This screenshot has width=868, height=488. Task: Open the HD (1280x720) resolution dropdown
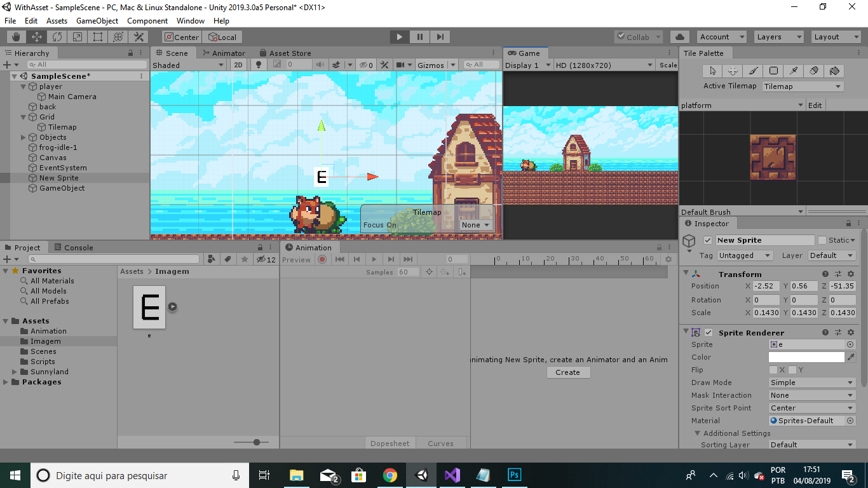pyautogui.click(x=604, y=65)
